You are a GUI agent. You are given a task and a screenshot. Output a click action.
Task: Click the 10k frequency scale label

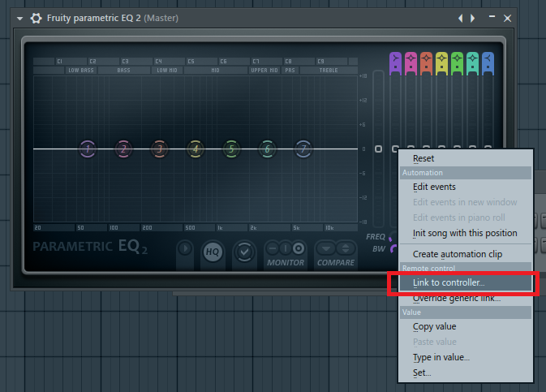pyautogui.click(x=329, y=228)
